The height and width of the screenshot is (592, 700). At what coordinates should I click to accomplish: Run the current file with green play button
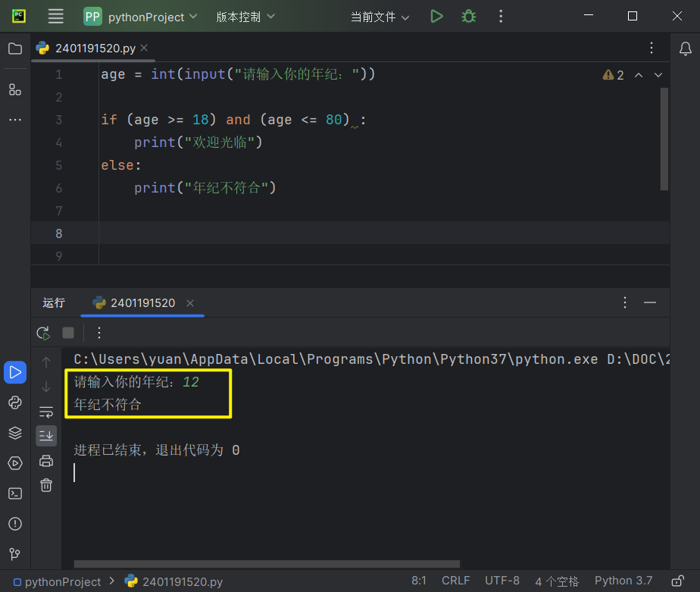click(x=436, y=17)
